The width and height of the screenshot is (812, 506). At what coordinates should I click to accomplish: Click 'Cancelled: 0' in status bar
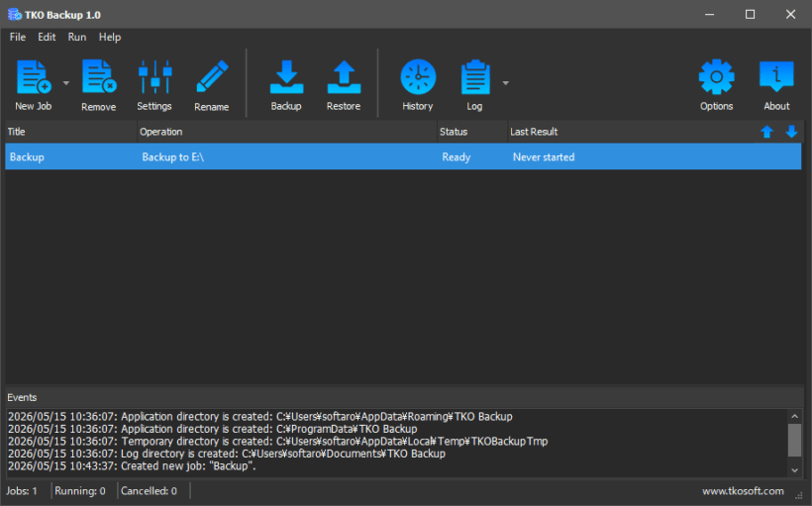point(149,491)
